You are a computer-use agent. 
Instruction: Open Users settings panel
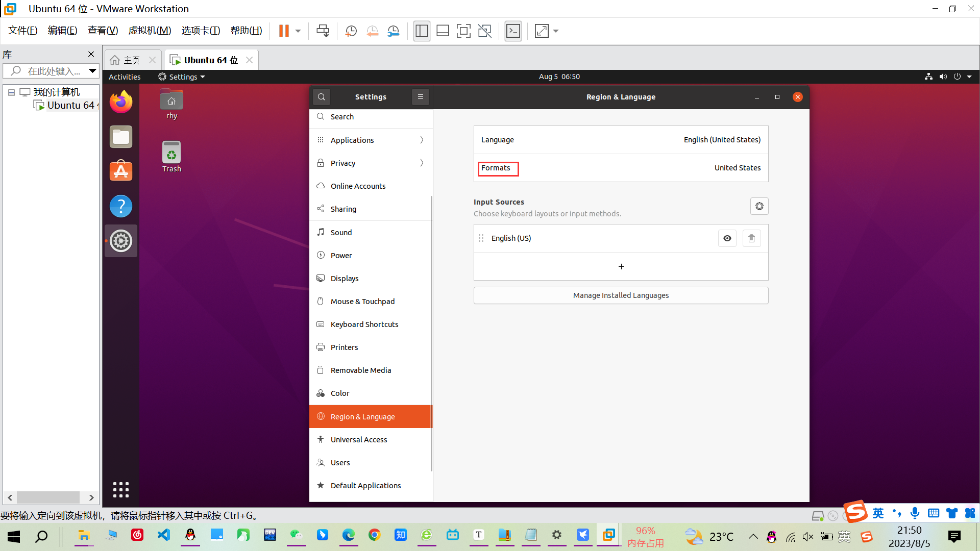(371, 462)
